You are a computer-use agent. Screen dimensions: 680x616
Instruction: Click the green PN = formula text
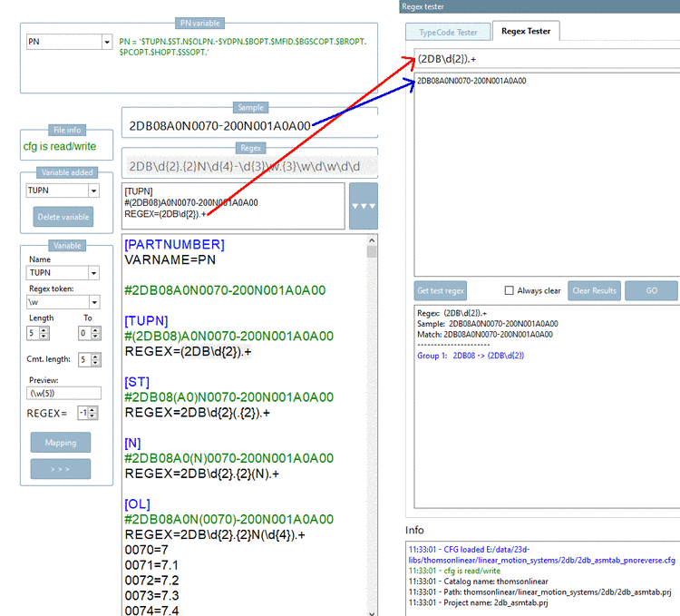coord(243,47)
